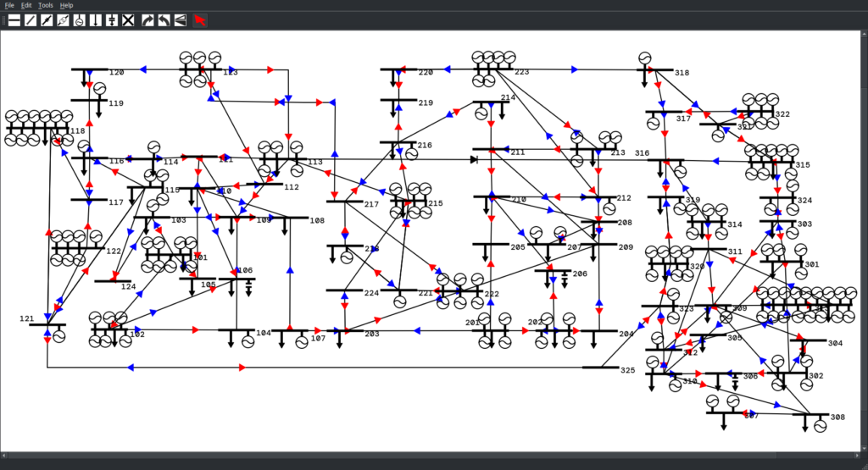The image size is (868, 470).
Task: Click the rotate counter-clockwise arrow icon
Action: (x=164, y=20)
